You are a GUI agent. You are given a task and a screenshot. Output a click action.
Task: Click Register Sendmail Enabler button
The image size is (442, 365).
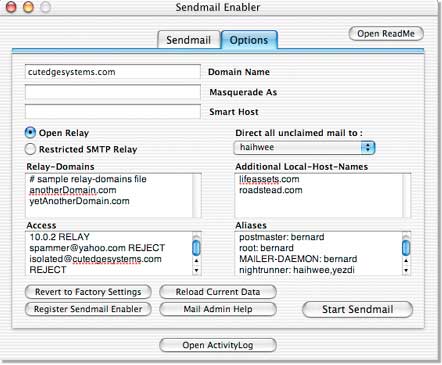[88, 309]
